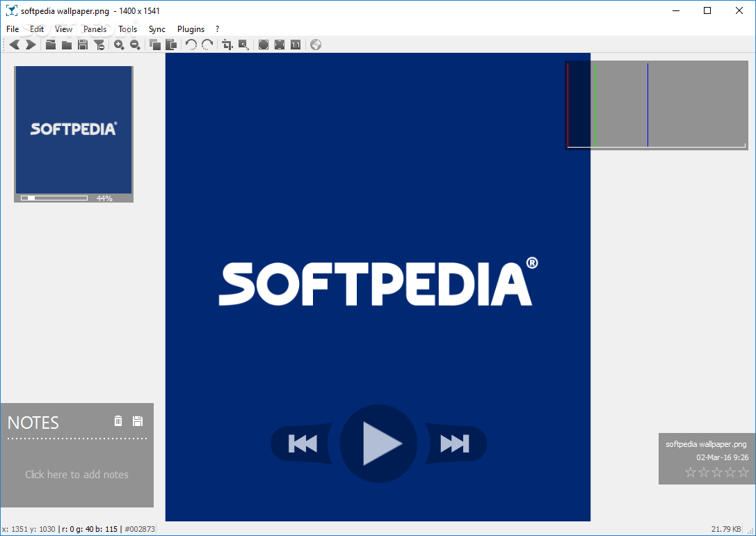Click the date '02-Mar-16 9:26'
The image size is (756, 536).
click(x=722, y=457)
